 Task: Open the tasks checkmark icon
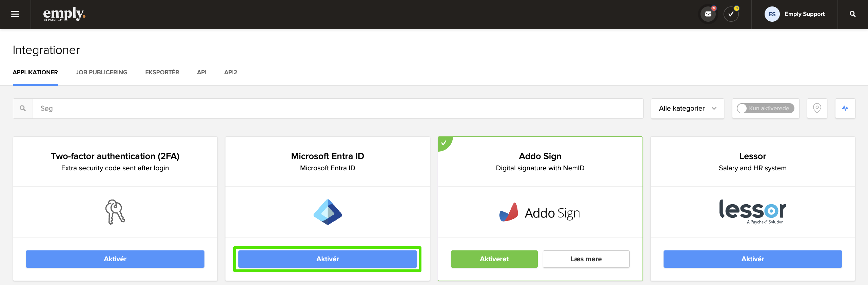tap(731, 14)
